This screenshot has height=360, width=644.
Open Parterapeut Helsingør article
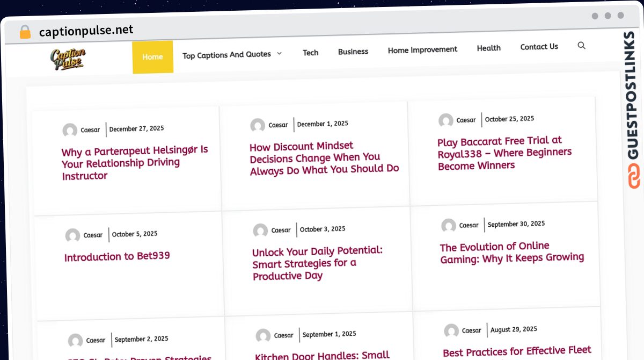[135, 163]
